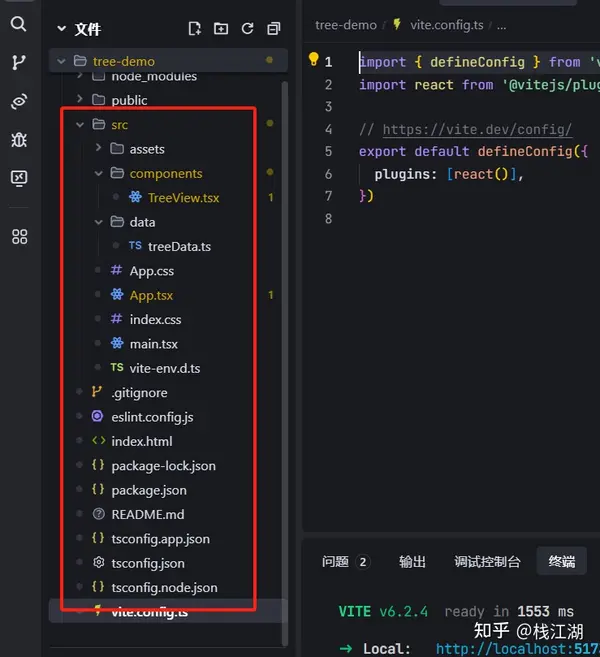
Task: Click the explorer vertical scrollbar
Action: click(284, 364)
